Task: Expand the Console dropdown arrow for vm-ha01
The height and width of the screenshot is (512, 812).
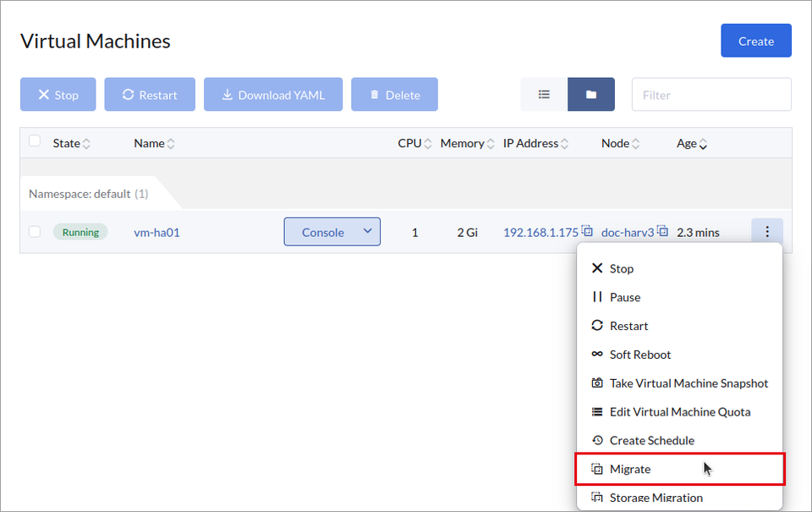Action: (368, 231)
